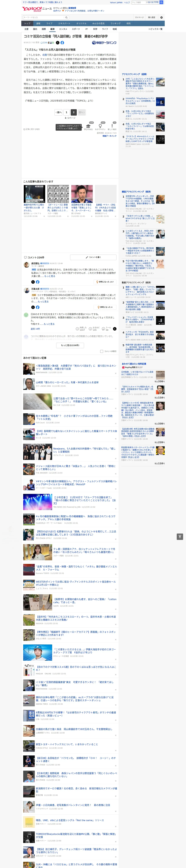The width and height of the screenshot is (186, 868).
Task: Share 河嶌太郎's comment on X
Action: point(33,307)
